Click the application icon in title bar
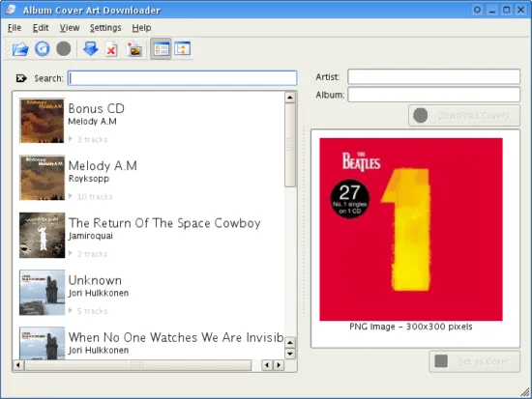Screen dimensions: 532x399 (11, 10)
